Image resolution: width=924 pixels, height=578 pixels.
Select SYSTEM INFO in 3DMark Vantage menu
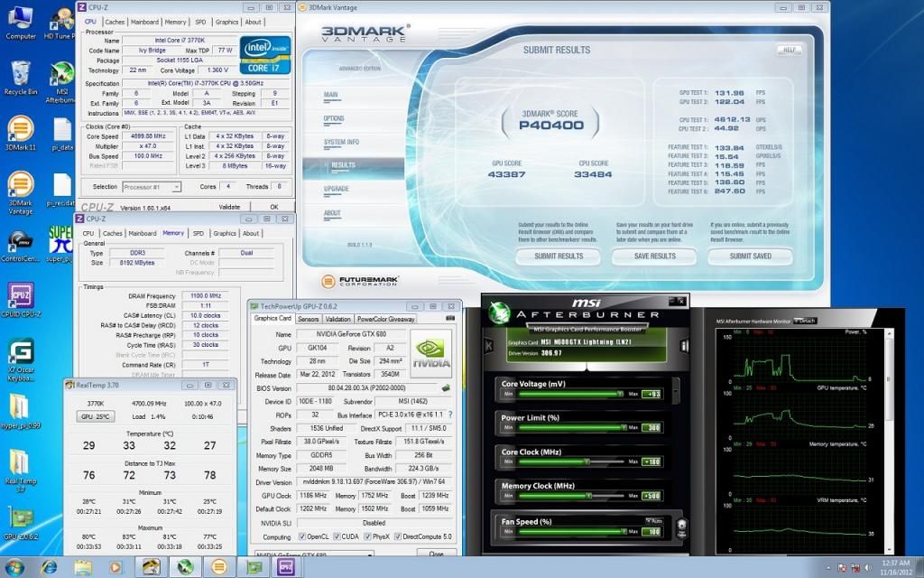click(x=341, y=142)
